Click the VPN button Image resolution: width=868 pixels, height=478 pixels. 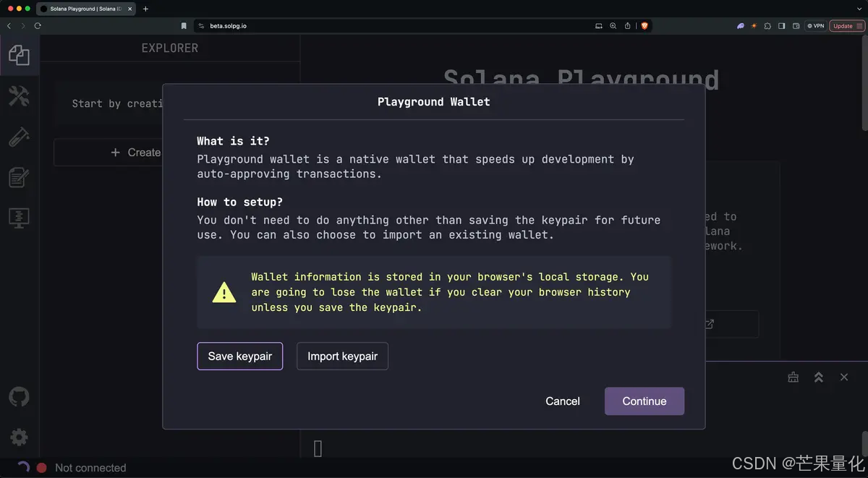coord(816,25)
